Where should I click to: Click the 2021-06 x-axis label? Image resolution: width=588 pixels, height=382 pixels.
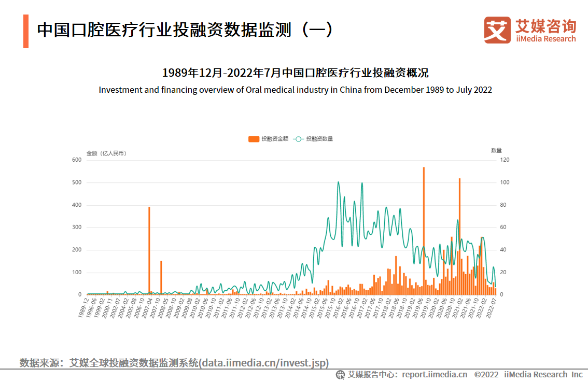pos(466,308)
